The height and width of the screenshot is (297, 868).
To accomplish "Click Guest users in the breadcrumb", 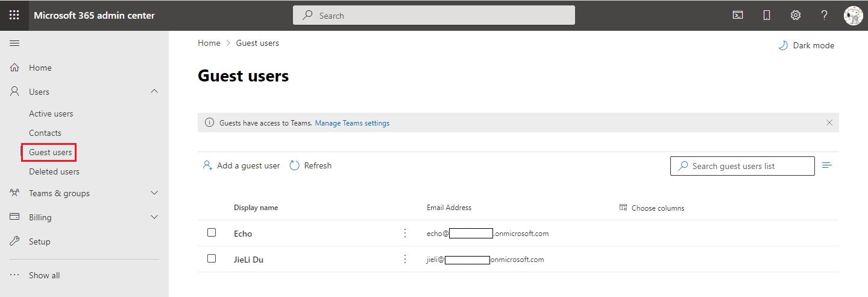I will [x=257, y=43].
